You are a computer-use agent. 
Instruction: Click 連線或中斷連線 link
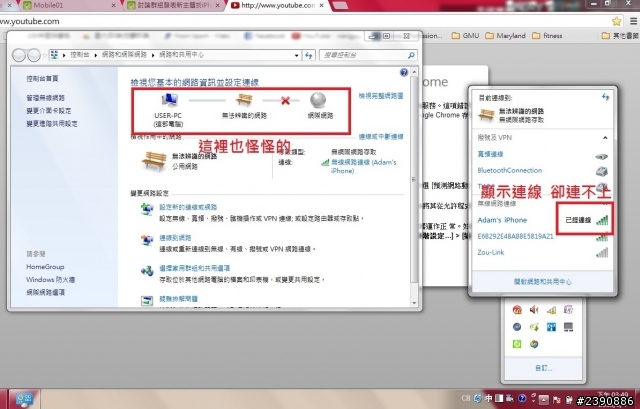point(381,137)
